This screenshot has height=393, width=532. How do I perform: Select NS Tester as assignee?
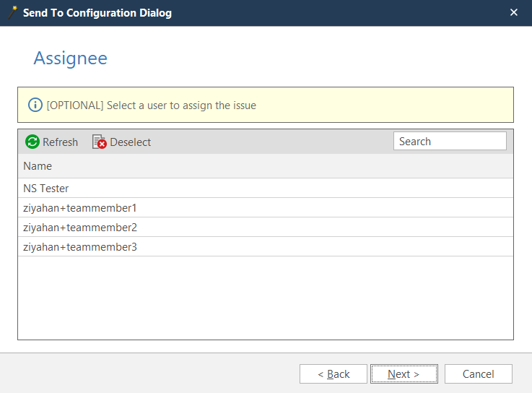coord(46,189)
